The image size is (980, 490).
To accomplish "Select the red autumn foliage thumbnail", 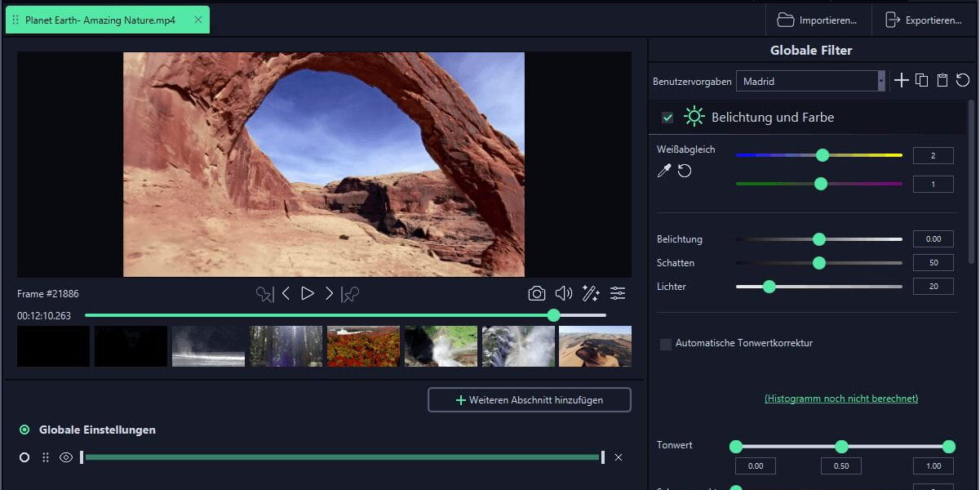I will [x=363, y=346].
